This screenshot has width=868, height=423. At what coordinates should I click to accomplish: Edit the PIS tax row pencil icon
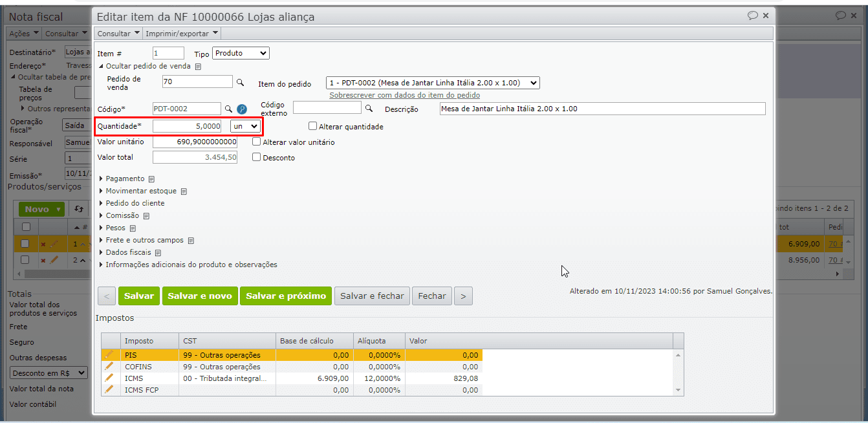pyautogui.click(x=109, y=354)
